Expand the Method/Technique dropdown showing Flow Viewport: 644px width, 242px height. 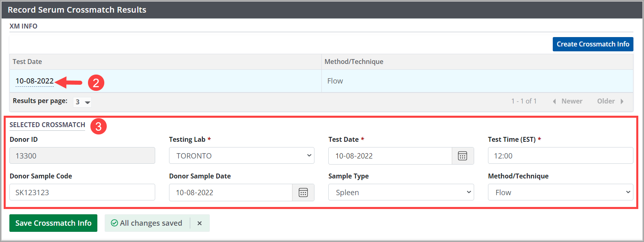[x=560, y=192]
